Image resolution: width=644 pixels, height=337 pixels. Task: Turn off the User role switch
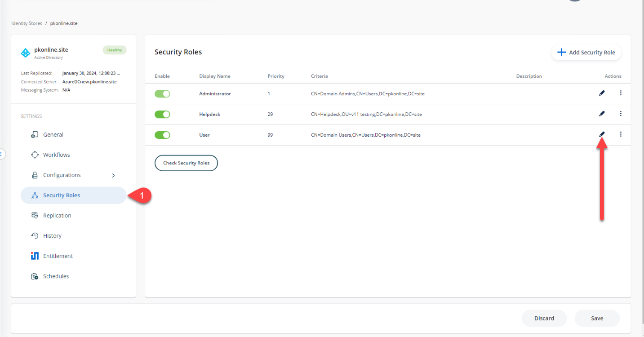(x=162, y=135)
